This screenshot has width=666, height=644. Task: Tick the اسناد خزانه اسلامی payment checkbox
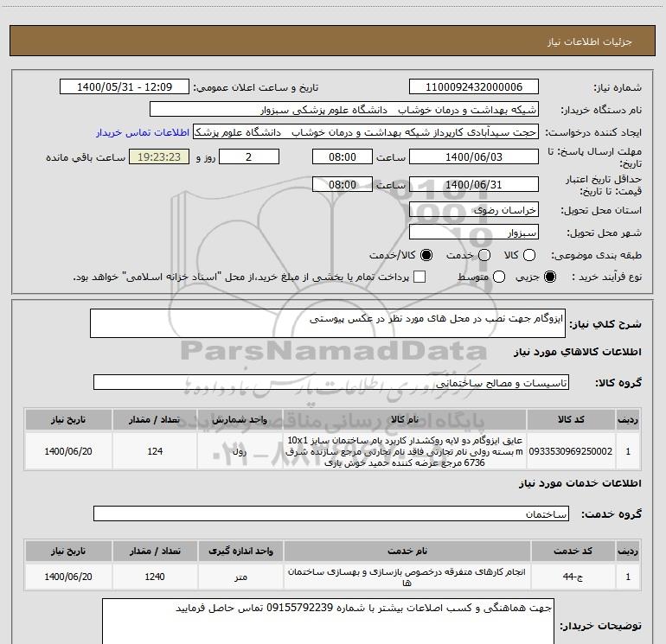coord(419,277)
